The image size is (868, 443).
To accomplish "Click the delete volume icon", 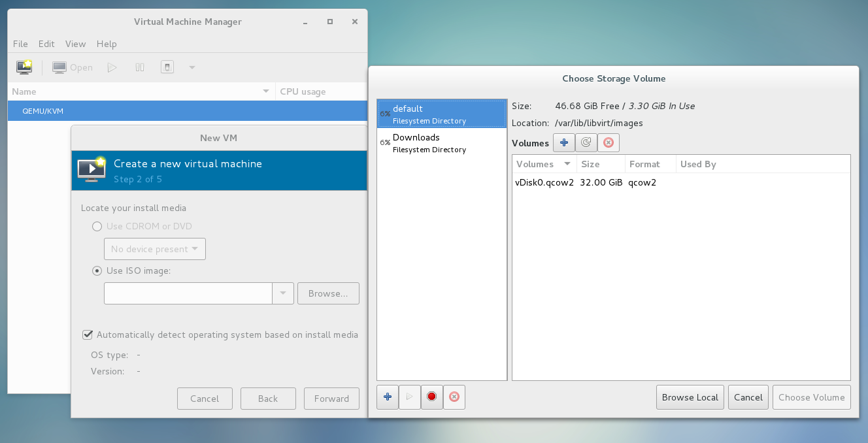I will [609, 142].
